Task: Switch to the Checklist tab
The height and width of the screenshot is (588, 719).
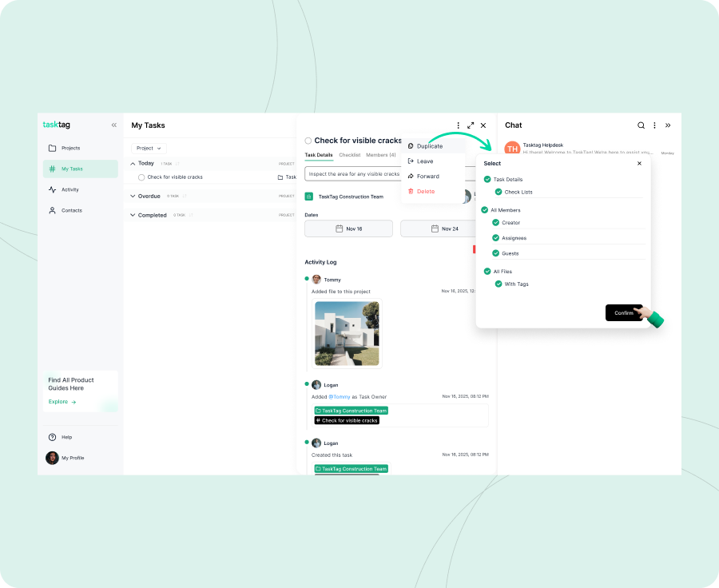Action: click(348, 155)
